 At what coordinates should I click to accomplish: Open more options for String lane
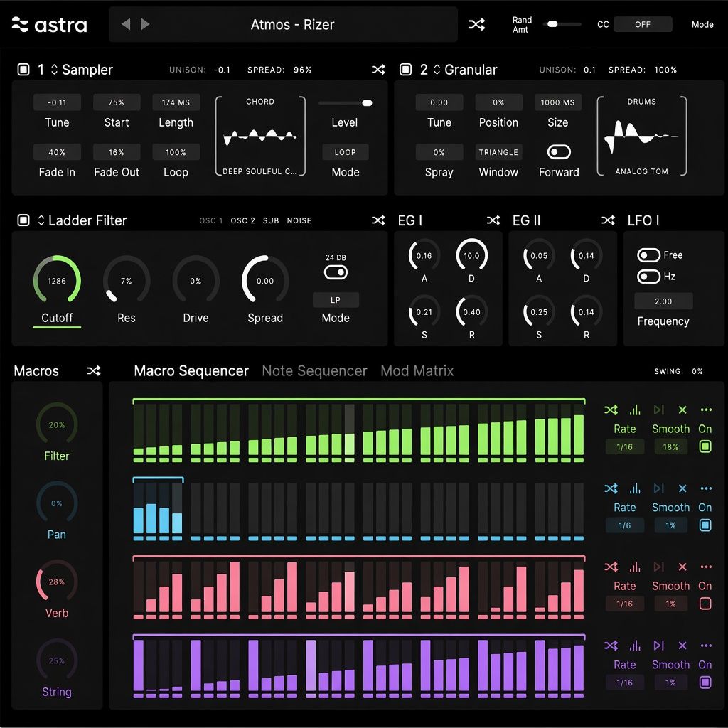[x=706, y=645]
